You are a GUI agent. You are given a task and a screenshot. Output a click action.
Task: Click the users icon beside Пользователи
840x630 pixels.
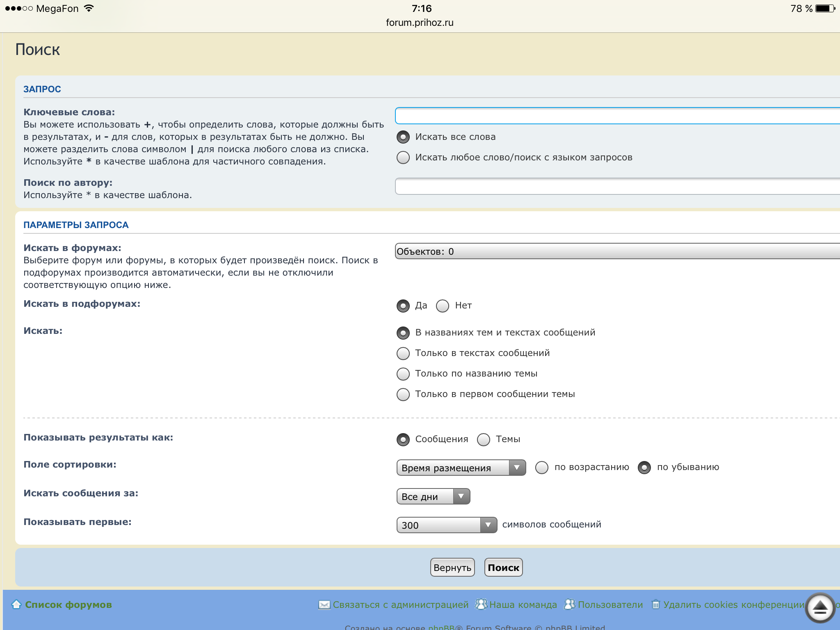(570, 604)
